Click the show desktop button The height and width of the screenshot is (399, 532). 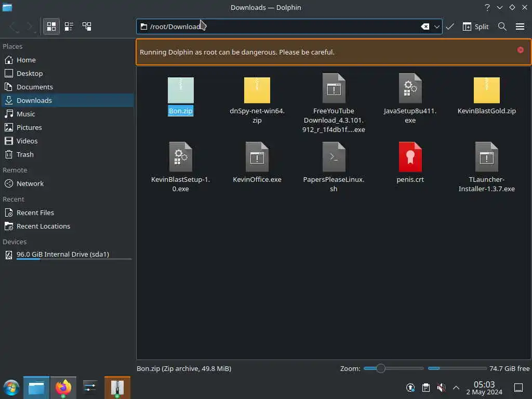[518, 388]
